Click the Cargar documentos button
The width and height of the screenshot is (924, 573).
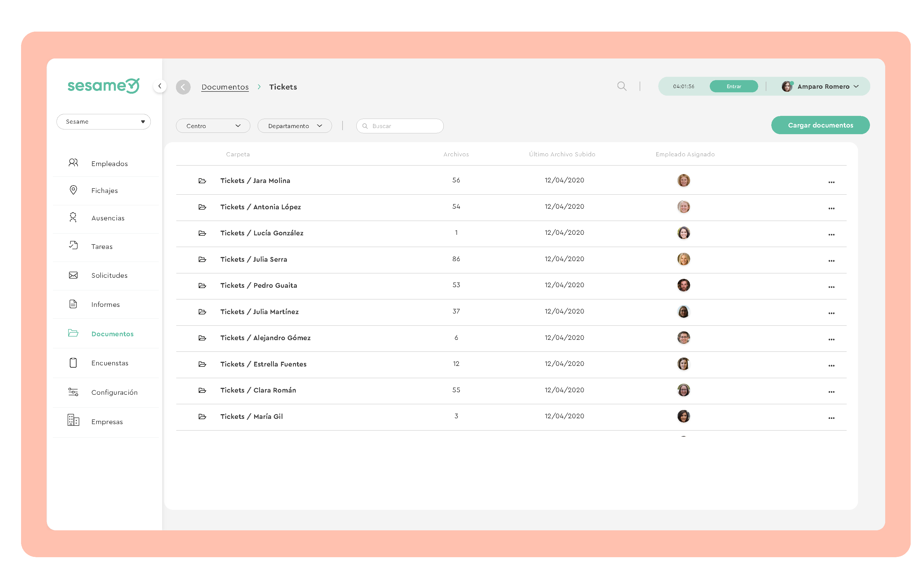(x=820, y=125)
